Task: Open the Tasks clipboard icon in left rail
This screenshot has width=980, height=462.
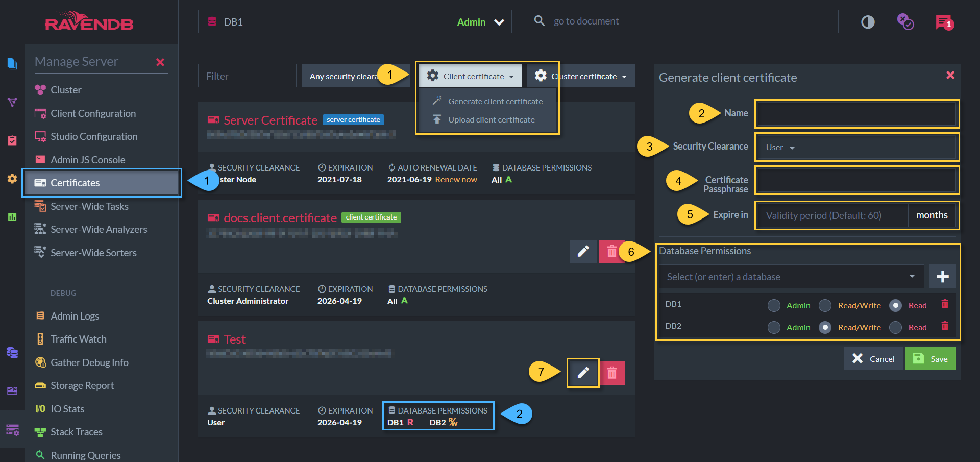Action: point(12,140)
